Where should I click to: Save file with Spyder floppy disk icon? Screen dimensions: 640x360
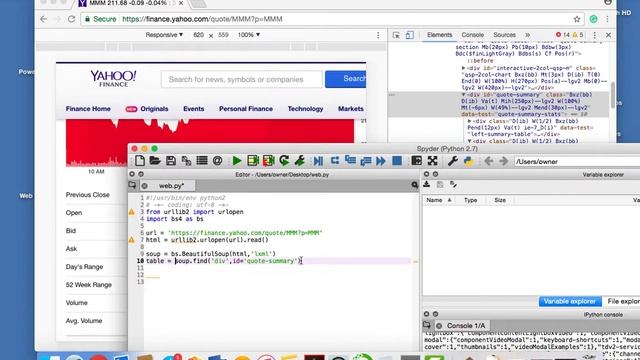coord(171,161)
